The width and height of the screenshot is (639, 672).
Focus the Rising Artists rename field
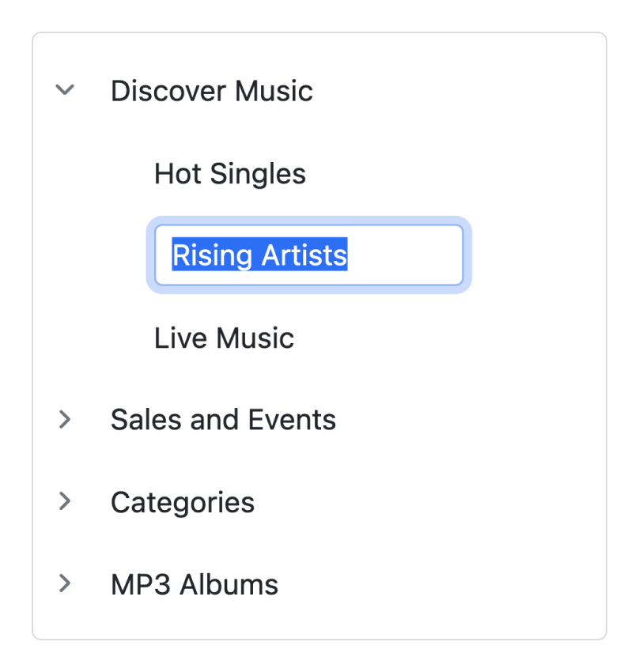pyautogui.click(x=308, y=255)
